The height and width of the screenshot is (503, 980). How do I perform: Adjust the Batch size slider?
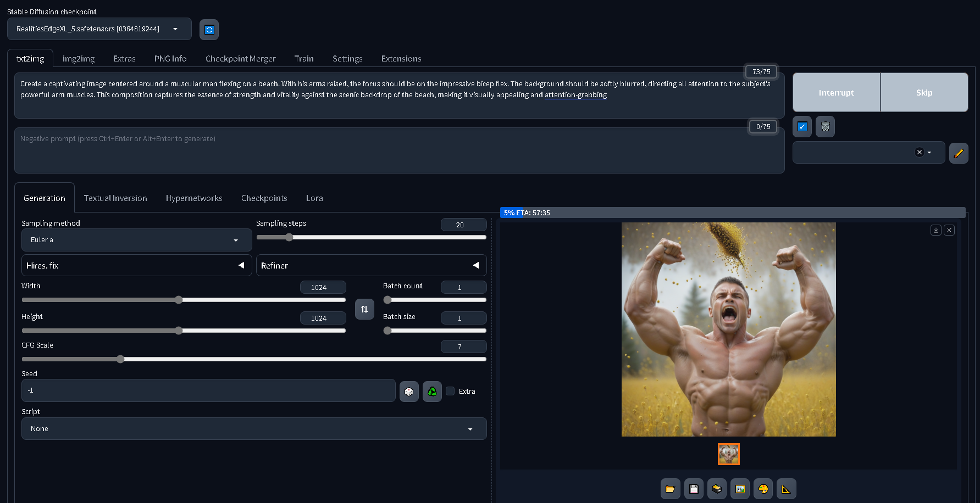435,331
